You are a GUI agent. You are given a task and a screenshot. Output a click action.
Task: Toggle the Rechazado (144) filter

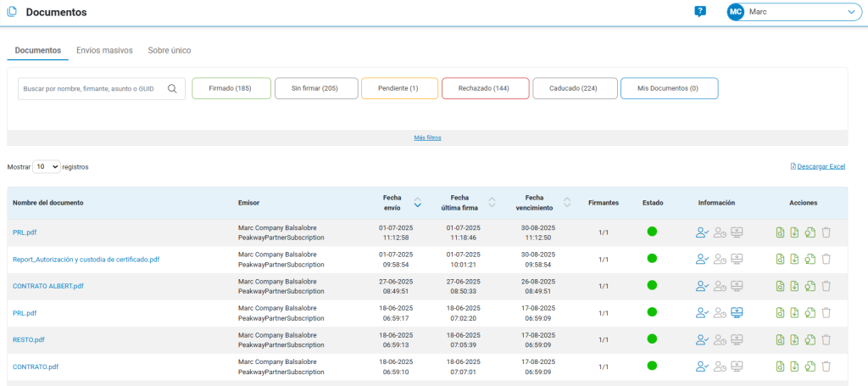486,88
